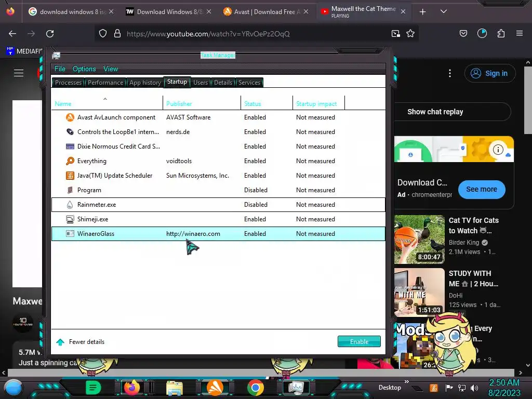Image resolution: width=532 pixels, height=399 pixels.
Task: Open new Firefox tab with plus
Action: point(423,12)
